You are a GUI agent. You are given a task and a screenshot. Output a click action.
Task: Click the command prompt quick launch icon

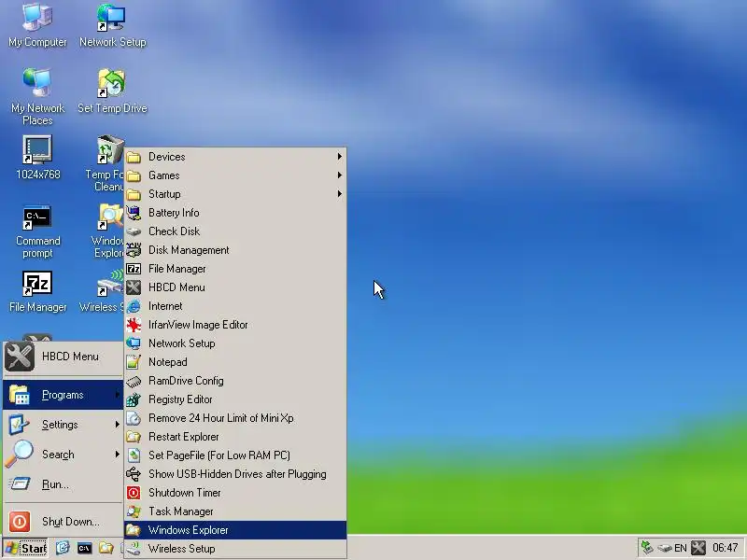point(84,548)
